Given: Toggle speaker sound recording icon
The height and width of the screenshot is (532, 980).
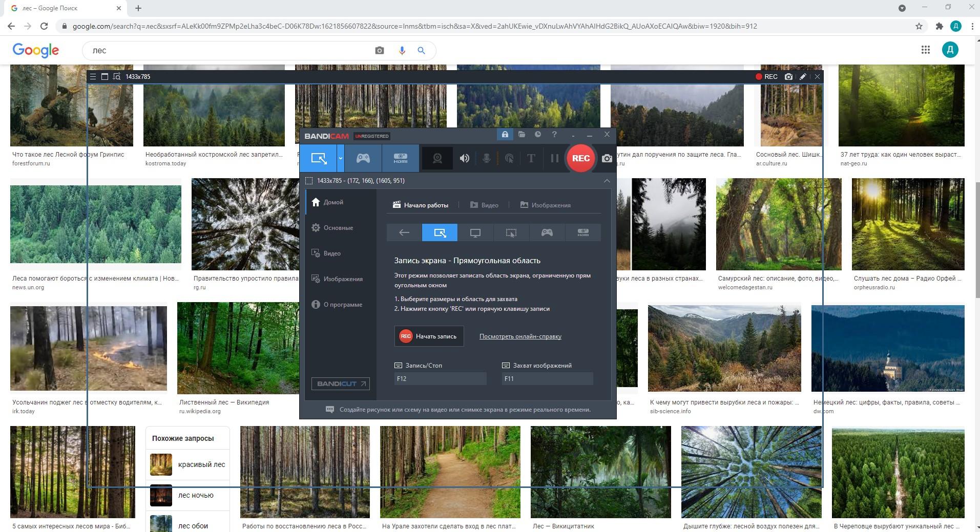Looking at the screenshot, I should point(465,158).
